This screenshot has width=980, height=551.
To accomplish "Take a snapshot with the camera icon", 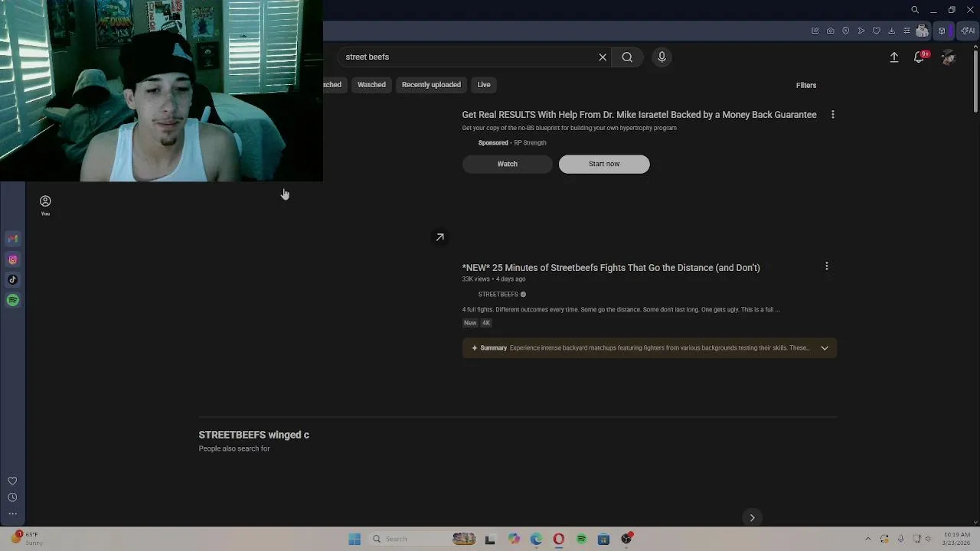I will click(831, 31).
